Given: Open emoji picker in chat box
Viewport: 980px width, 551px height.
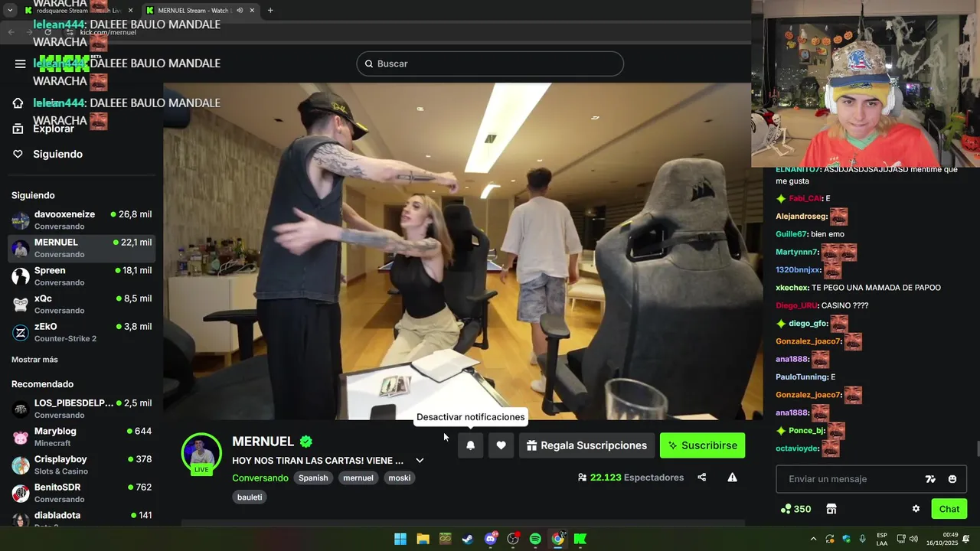Looking at the screenshot, I should 952,479.
